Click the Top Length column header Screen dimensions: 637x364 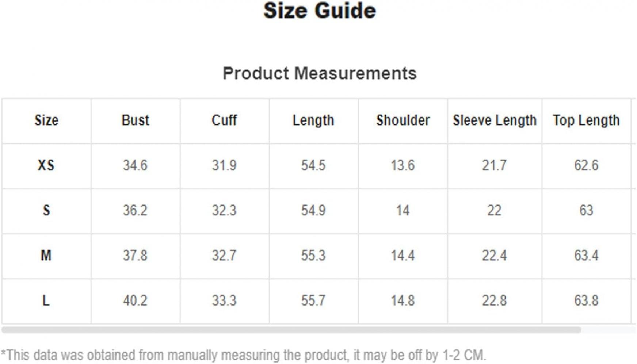coord(586,120)
